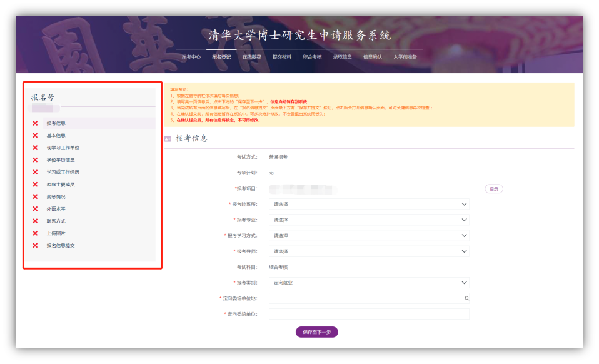
Task: Click the card icon beside 报考信息 heading
Action: pyautogui.click(x=168, y=139)
